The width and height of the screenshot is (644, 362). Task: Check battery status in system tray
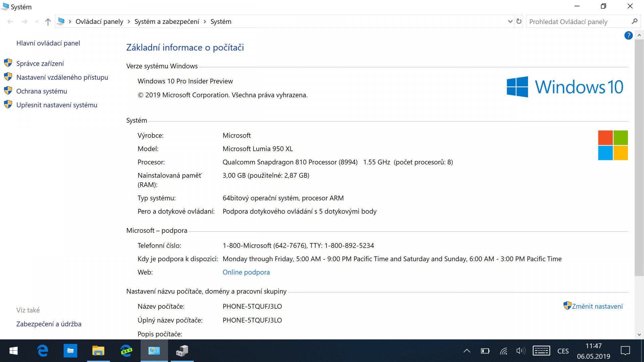(485, 351)
